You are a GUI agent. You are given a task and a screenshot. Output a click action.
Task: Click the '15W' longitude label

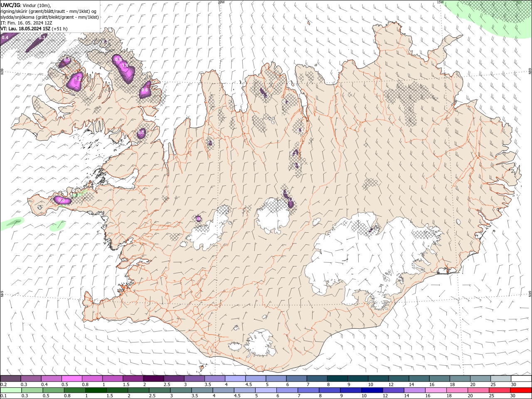pos(440,2)
